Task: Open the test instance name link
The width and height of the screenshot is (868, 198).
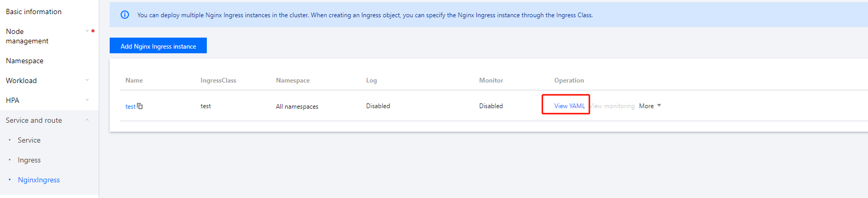Action: 130,106
